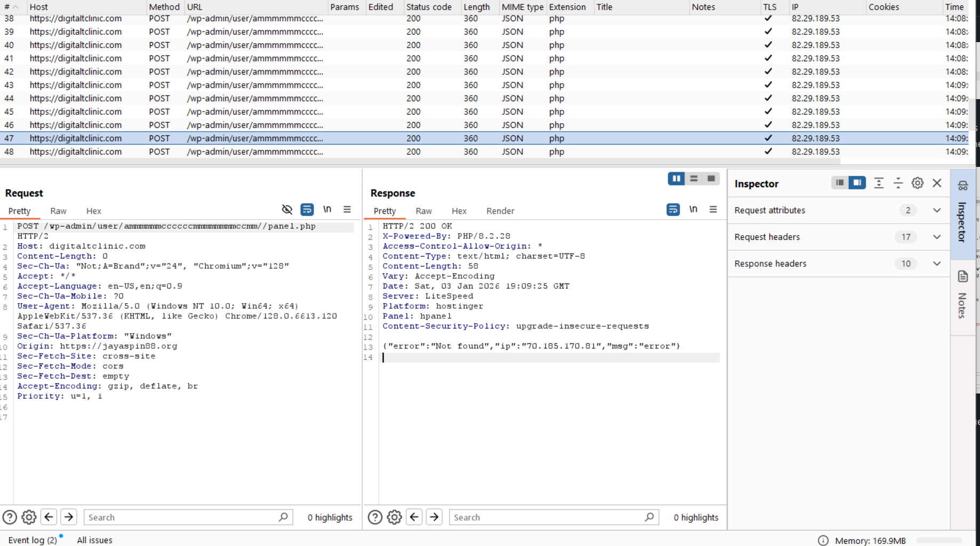Open the Render tab in Response
Screen dimensions: 980x546
tap(500, 211)
